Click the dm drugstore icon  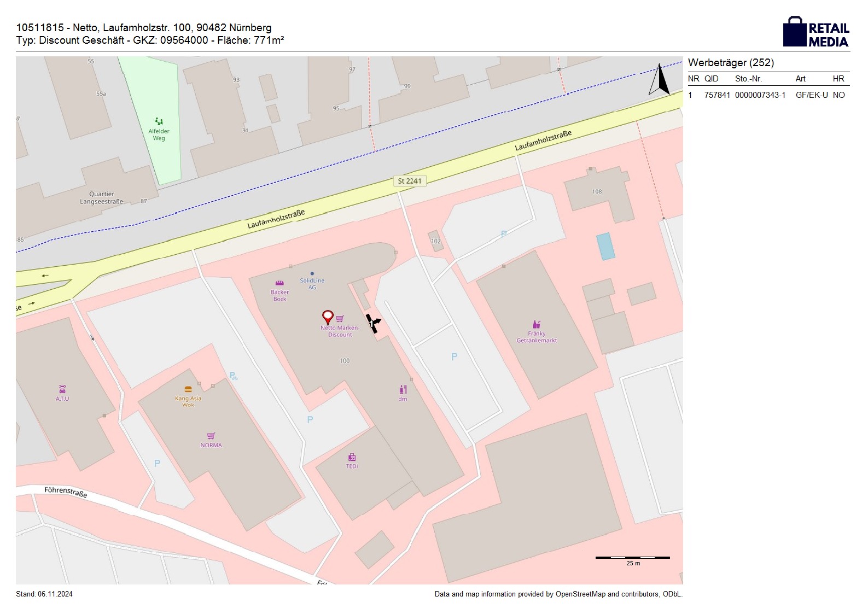pos(403,389)
